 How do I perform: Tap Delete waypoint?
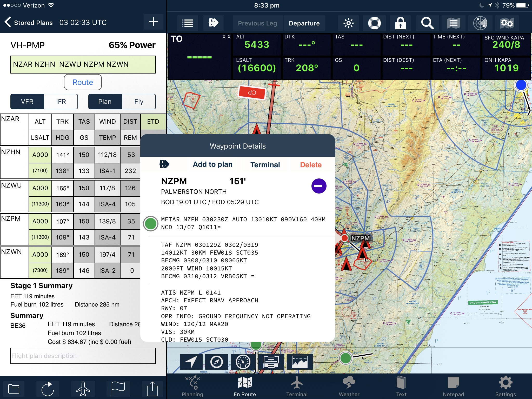click(x=311, y=165)
